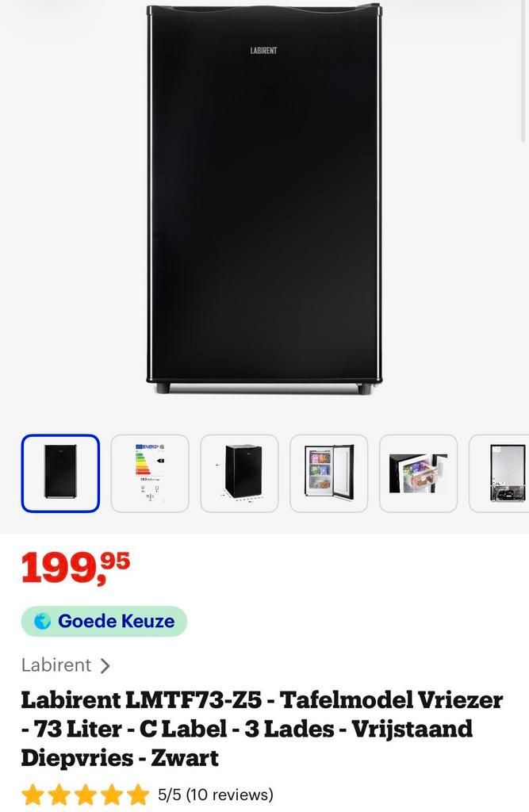Open the Labirent brand link
529x812 pixels.
tap(56, 665)
